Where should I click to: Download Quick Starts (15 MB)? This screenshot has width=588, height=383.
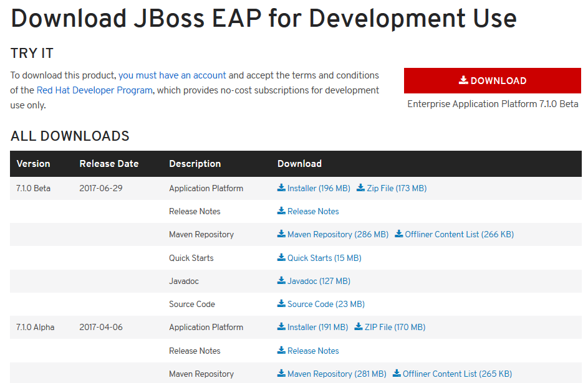coord(319,258)
